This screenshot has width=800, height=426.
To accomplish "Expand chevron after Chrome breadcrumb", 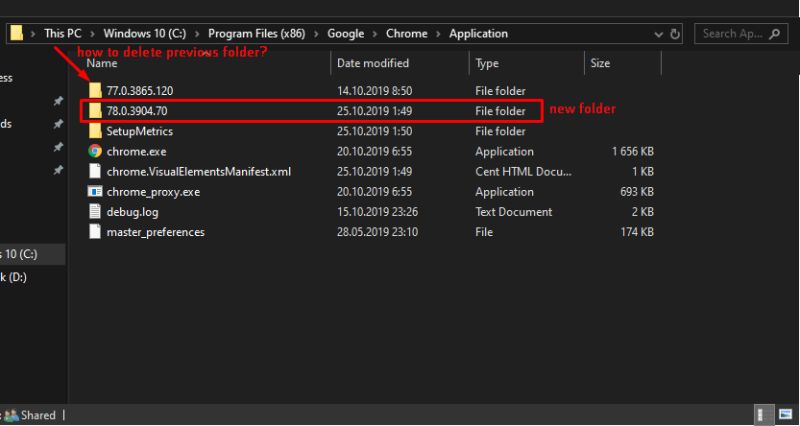I will (x=438, y=34).
